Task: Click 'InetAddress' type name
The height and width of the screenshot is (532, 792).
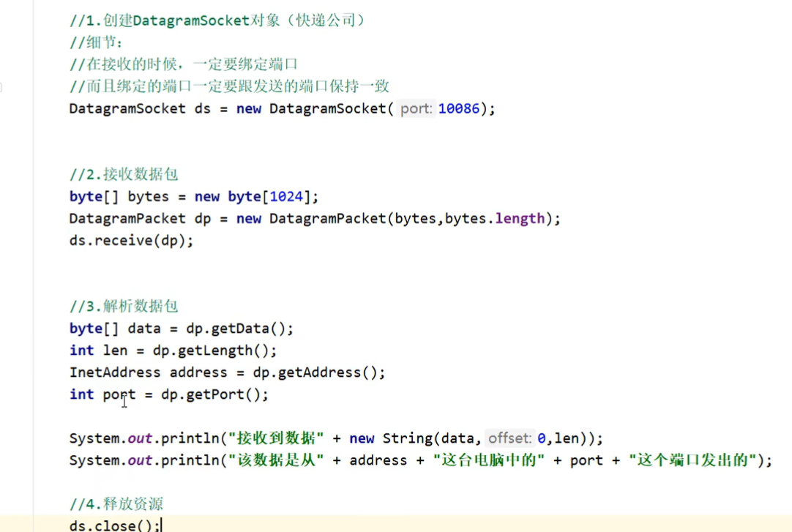Action: click(115, 372)
